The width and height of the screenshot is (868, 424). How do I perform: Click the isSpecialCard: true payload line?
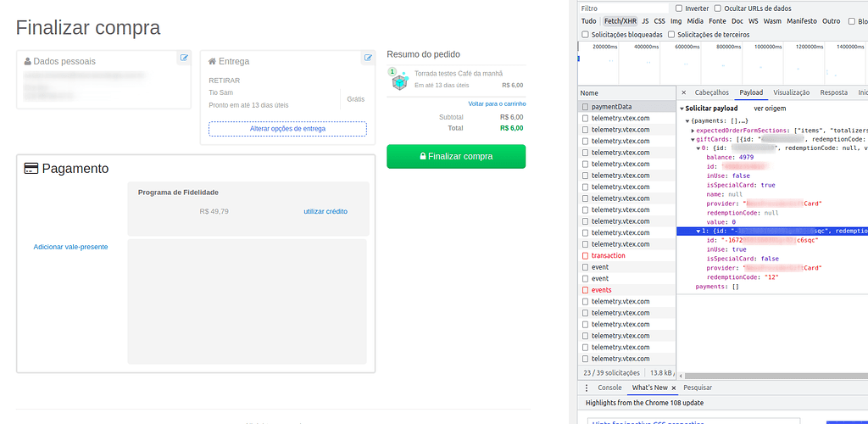[x=740, y=185]
